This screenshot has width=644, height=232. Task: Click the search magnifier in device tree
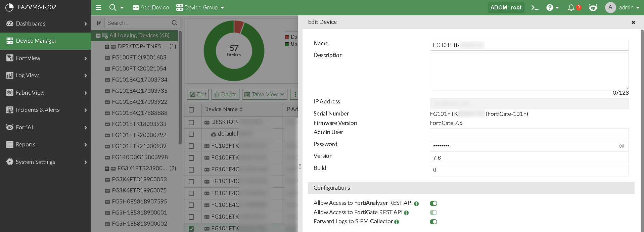click(x=174, y=23)
